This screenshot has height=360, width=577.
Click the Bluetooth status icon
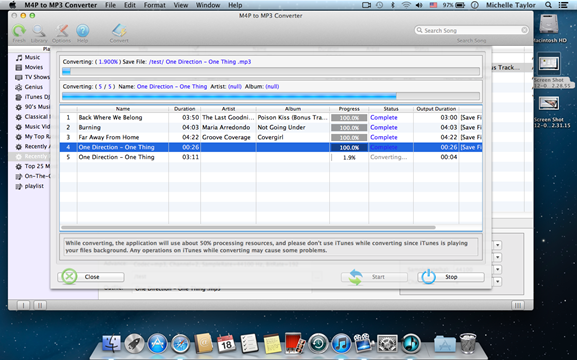click(x=393, y=5)
